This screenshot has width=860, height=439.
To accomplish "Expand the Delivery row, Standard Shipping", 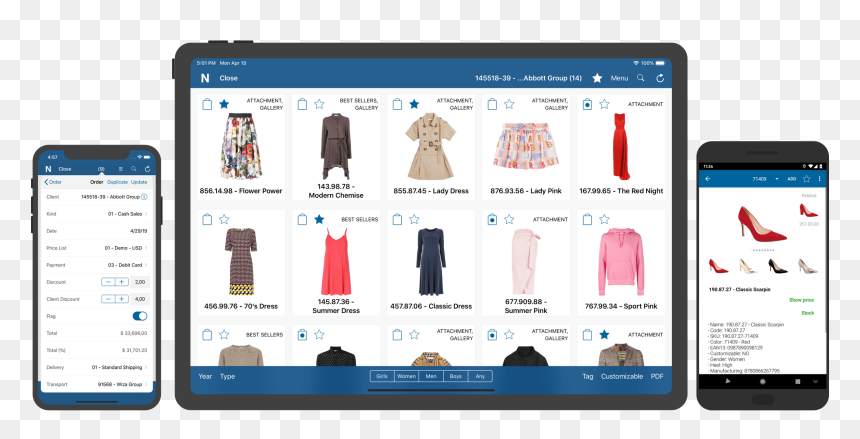I will (x=97, y=367).
